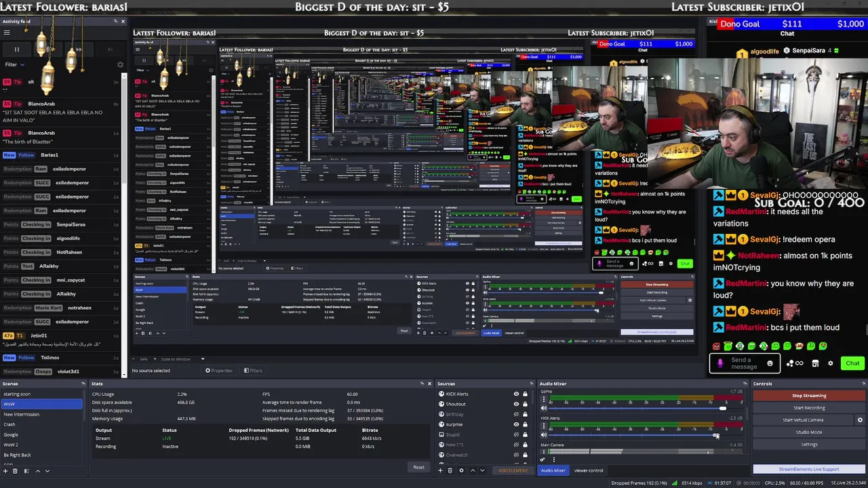Open virtual camera settings gear
The image size is (868, 488).
click(x=860, y=420)
